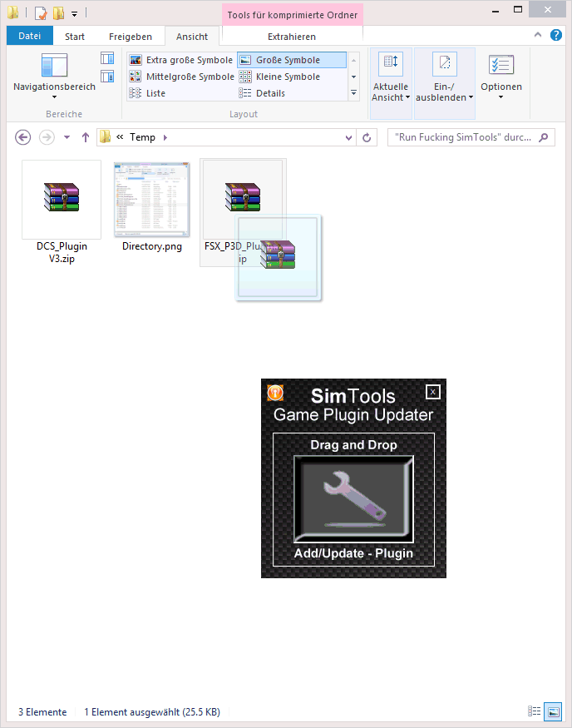Open the Optionen dropdown arrow

[x=501, y=97]
